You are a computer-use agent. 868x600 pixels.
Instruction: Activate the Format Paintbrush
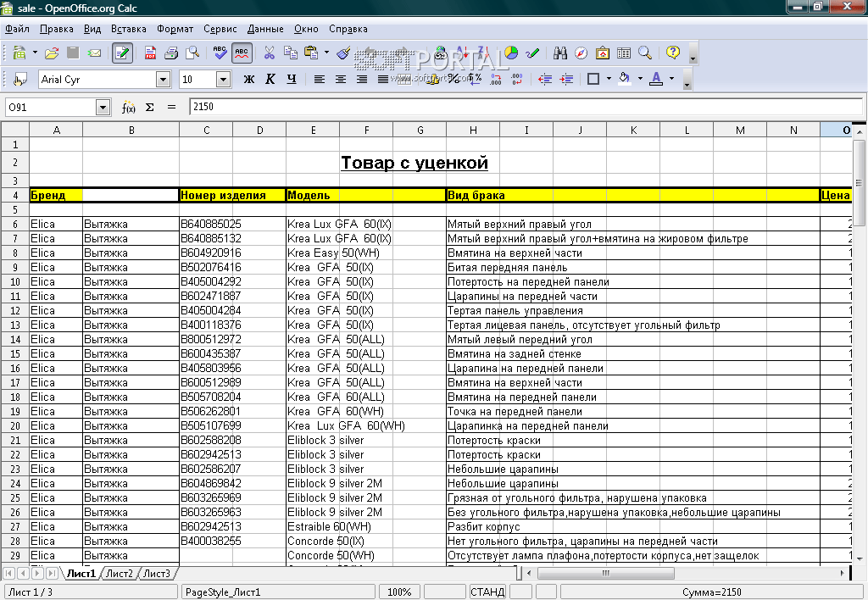pyautogui.click(x=344, y=53)
